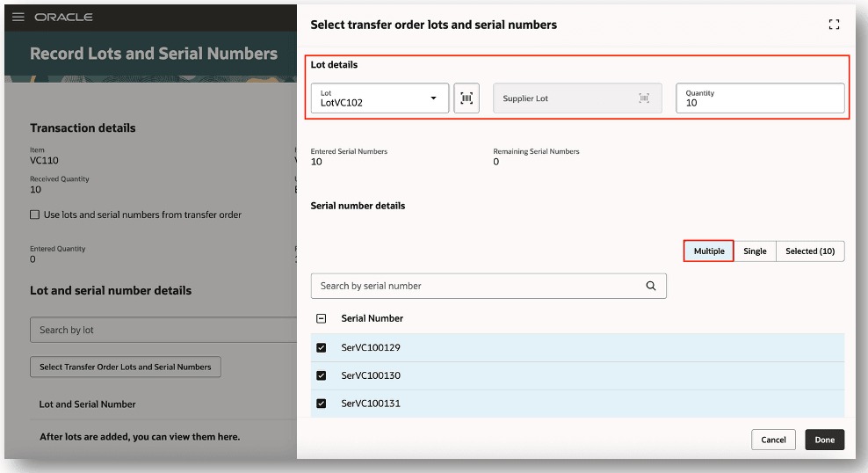Screen dimensions: 868x473
Task: Click the Supplier Lot field
Action: click(577, 98)
